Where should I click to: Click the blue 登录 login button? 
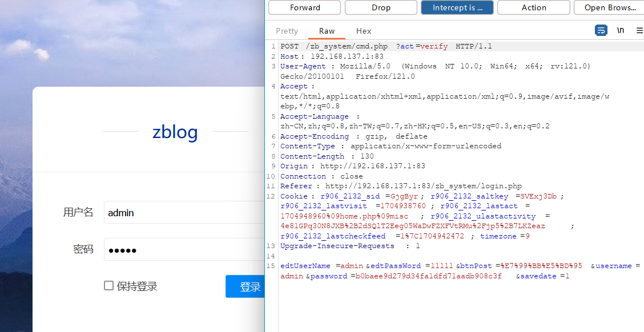(245, 286)
